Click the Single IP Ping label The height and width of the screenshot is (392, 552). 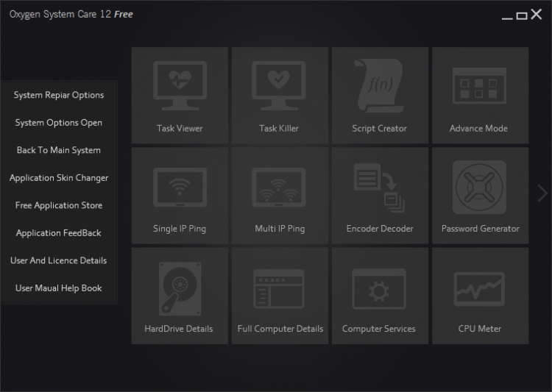pyautogui.click(x=180, y=229)
